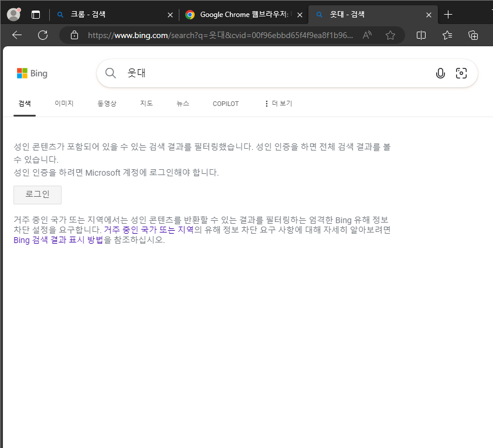Viewport: 493px width, 448px height.
Task: Refresh the page with reload icon
Action: (43, 35)
